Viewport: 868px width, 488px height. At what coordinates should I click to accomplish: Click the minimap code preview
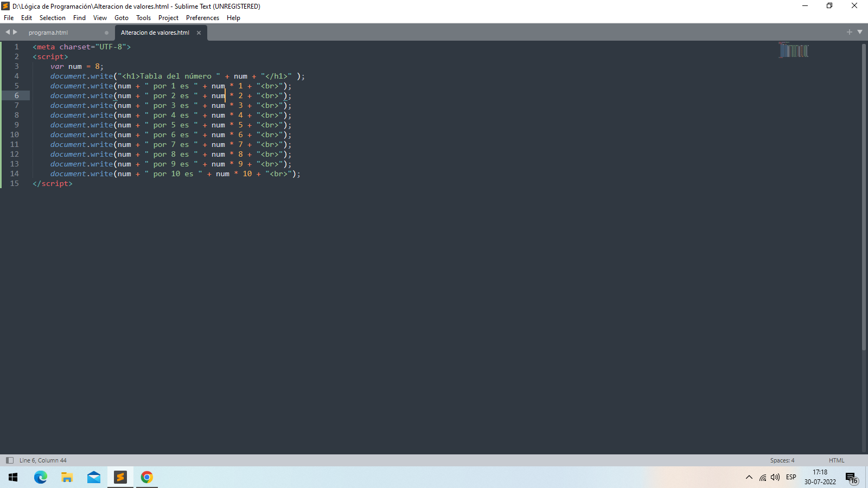click(x=793, y=49)
